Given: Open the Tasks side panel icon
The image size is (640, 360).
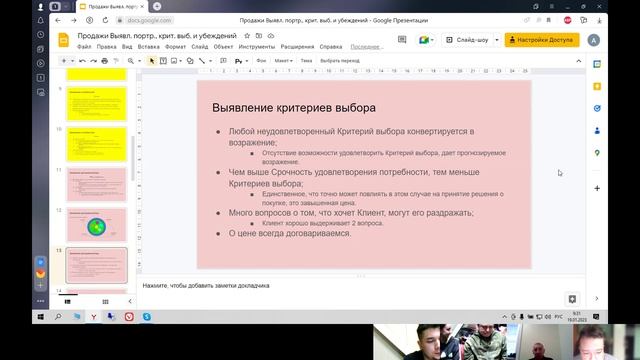Looking at the screenshot, I should tap(597, 108).
